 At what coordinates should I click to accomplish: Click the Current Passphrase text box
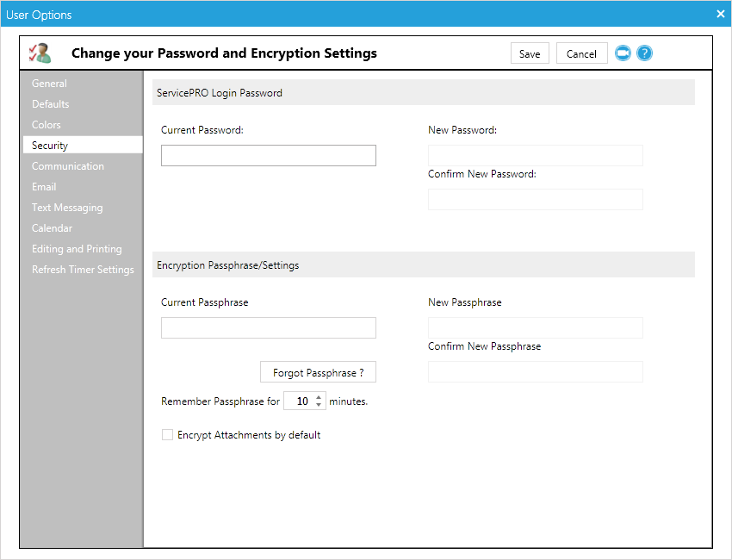coord(268,327)
